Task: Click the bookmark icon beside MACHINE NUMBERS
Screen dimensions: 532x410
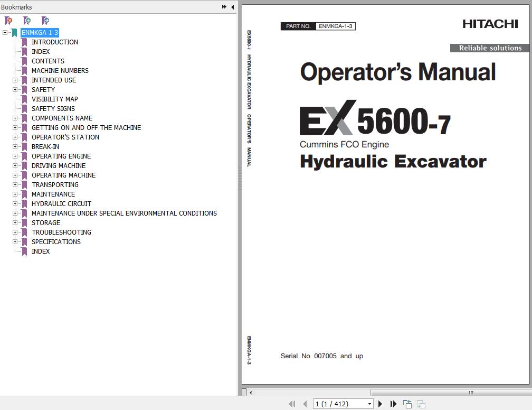Action: click(x=24, y=71)
